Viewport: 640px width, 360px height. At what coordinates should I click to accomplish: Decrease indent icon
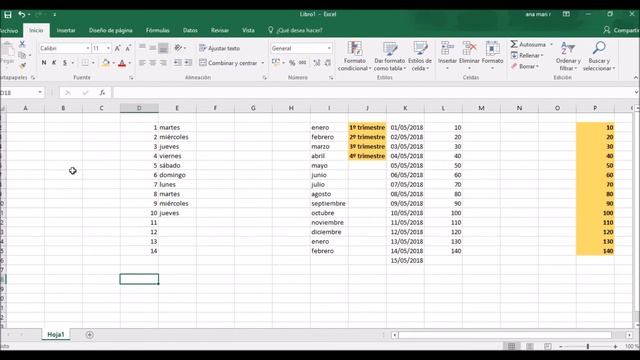point(178,62)
